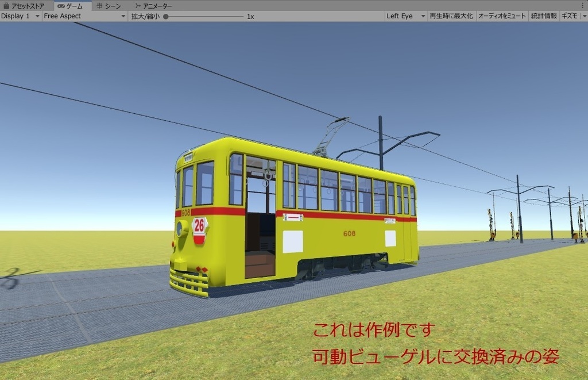Image resolution: width=588 pixels, height=380 pixels.
Task: Open the vertical ellipsis menu above Left Eye
Action: point(582,5)
